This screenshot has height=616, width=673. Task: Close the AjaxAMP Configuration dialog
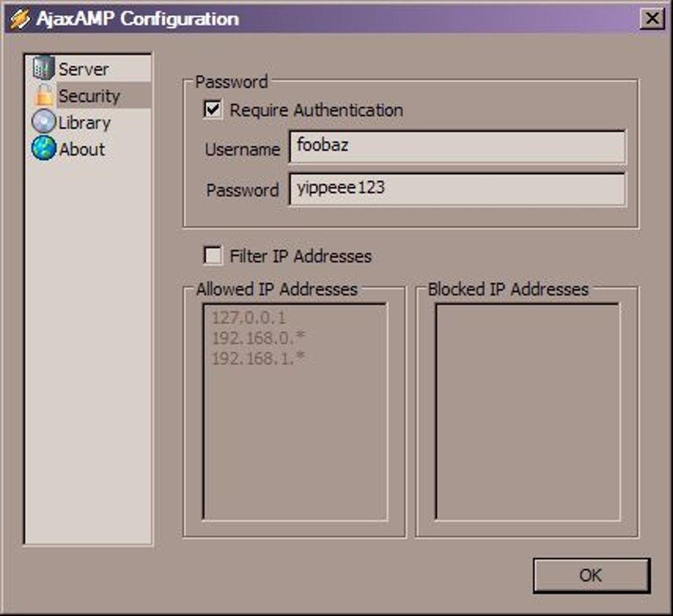pos(653,19)
